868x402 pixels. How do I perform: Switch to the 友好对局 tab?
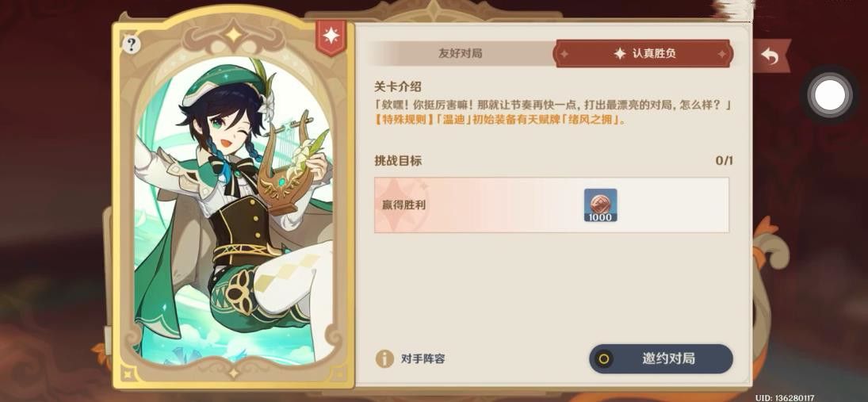point(461,54)
